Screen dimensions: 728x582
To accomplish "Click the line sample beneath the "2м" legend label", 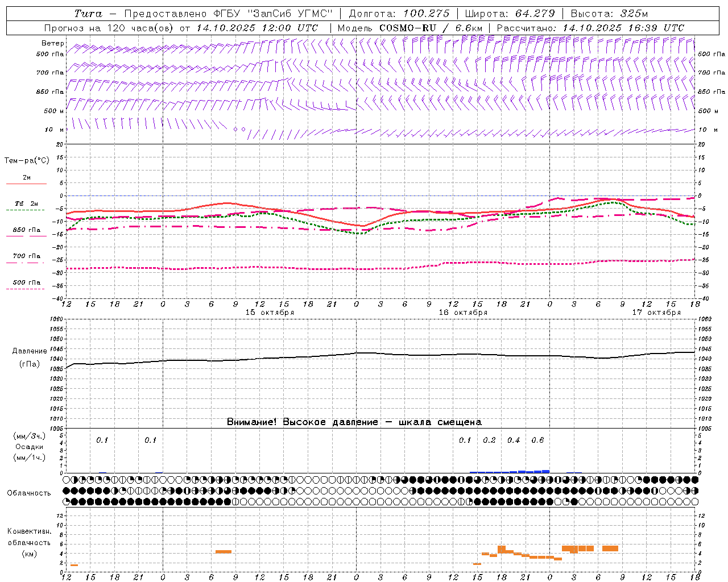I will [x=26, y=184].
